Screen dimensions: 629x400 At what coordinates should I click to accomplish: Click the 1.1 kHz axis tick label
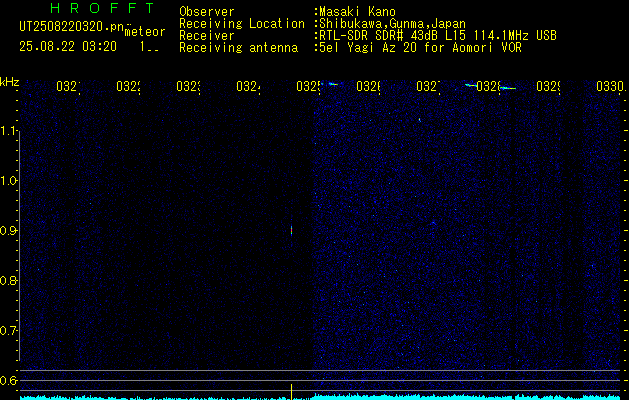point(9,130)
